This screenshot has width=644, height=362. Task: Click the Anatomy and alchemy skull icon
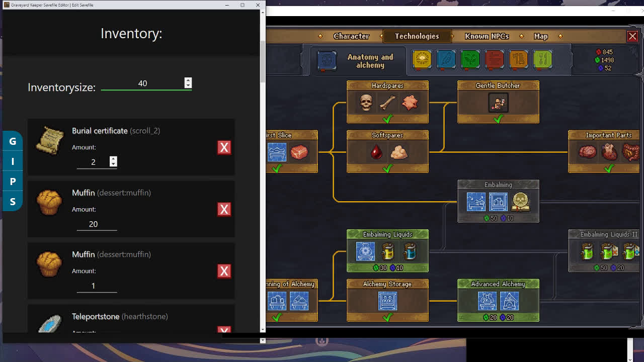[327, 60]
